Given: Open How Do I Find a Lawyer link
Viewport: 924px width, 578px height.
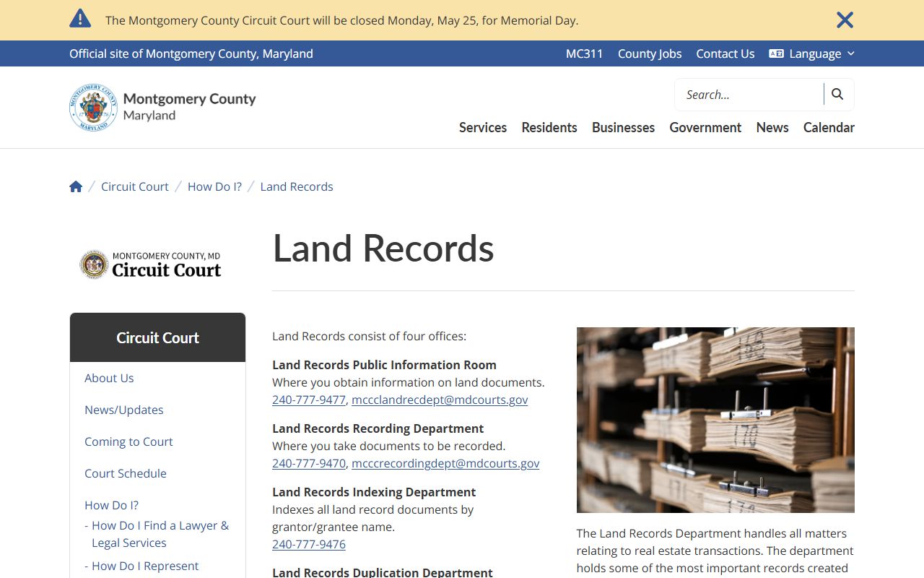Looking at the screenshot, I should click(160, 534).
